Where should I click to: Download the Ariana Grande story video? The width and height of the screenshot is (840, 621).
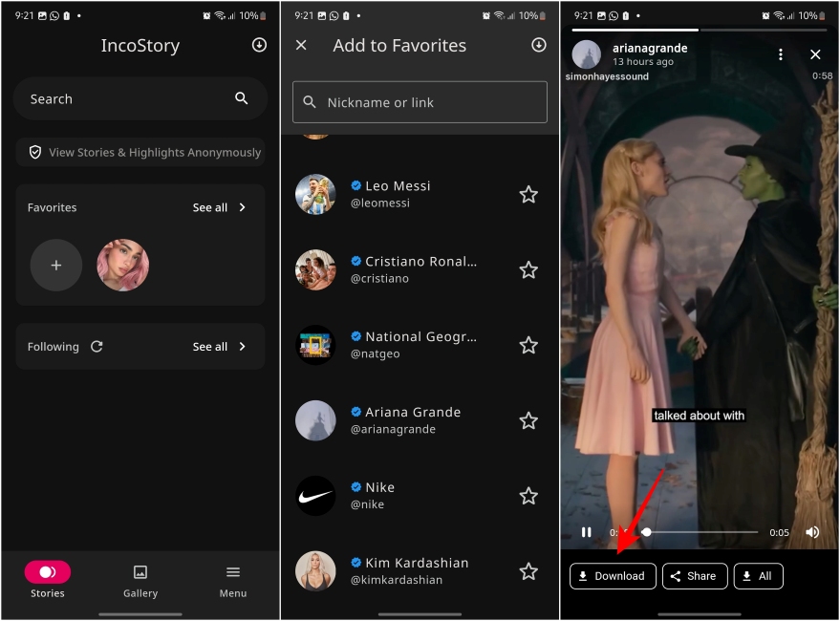coord(612,576)
